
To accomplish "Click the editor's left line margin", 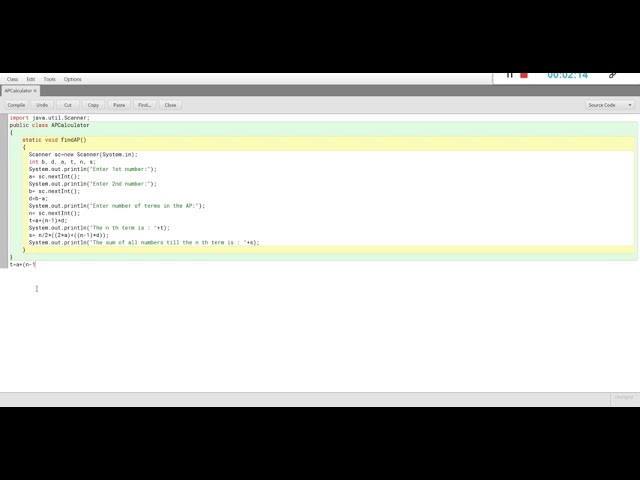I will [x=4, y=191].
